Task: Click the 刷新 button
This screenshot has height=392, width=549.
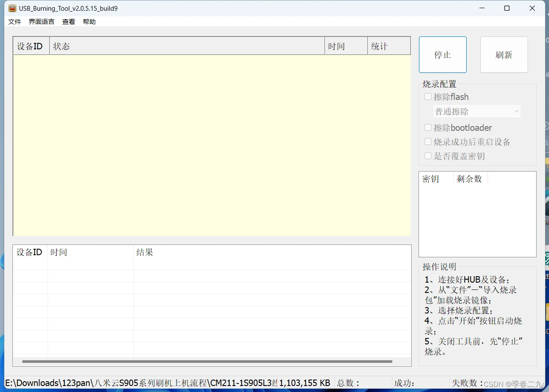Action: pyautogui.click(x=504, y=54)
